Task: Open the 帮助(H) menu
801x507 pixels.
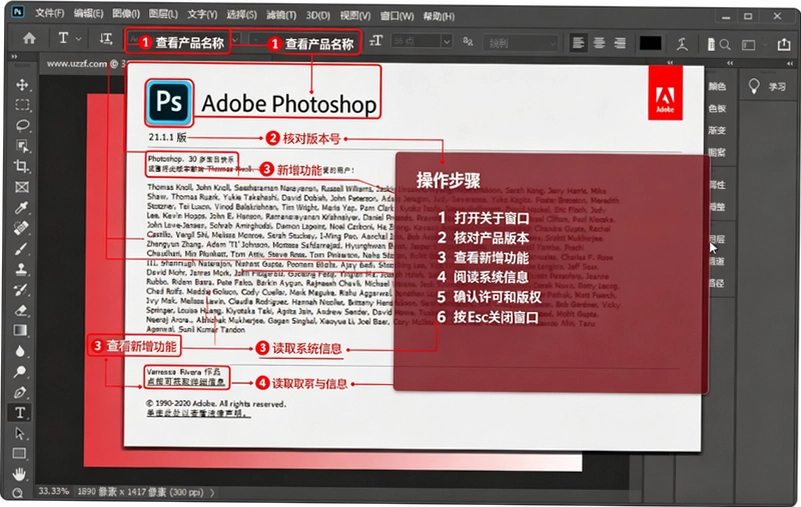Action: (x=438, y=16)
